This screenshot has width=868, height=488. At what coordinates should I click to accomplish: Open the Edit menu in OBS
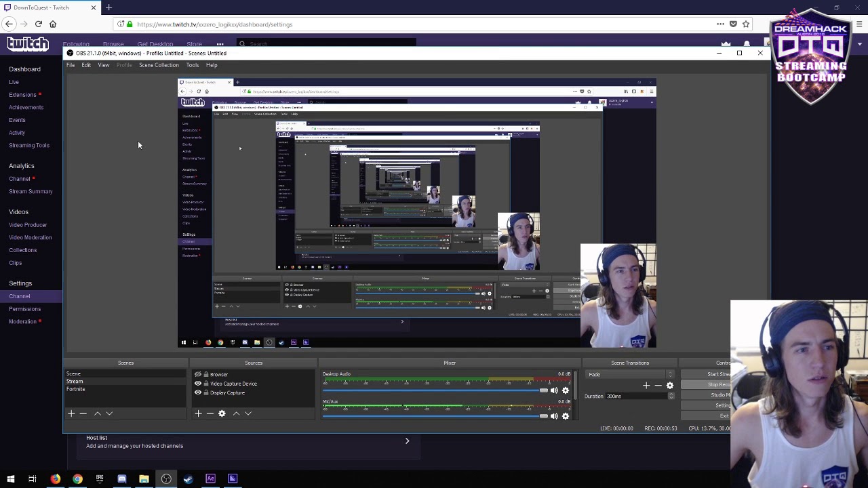(x=86, y=65)
